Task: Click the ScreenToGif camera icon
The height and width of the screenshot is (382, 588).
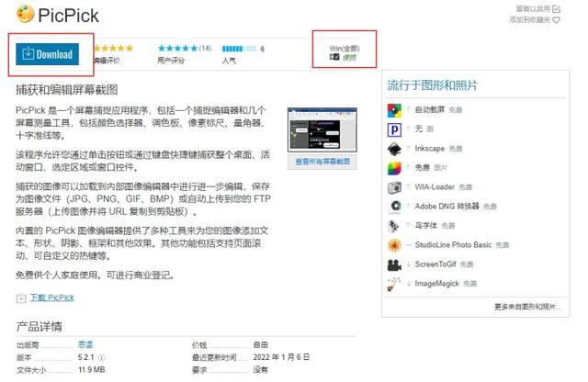Action: (x=394, y=264)
